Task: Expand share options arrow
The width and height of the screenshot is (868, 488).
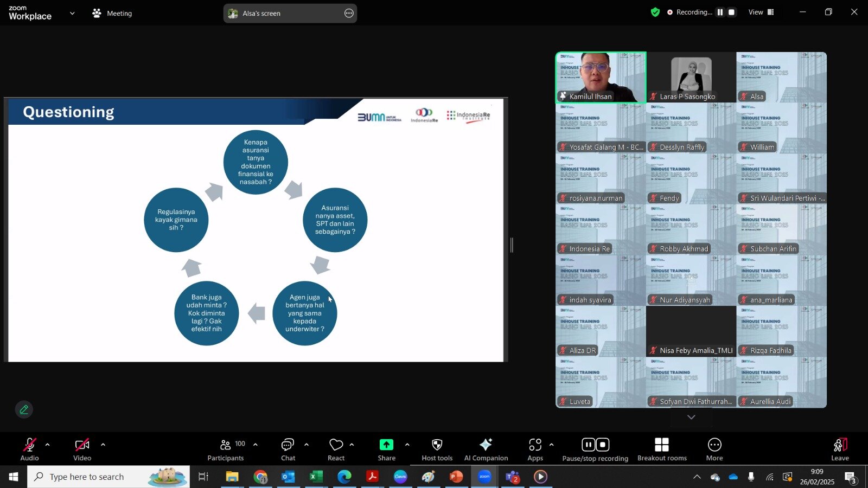Action: [407, 445]
